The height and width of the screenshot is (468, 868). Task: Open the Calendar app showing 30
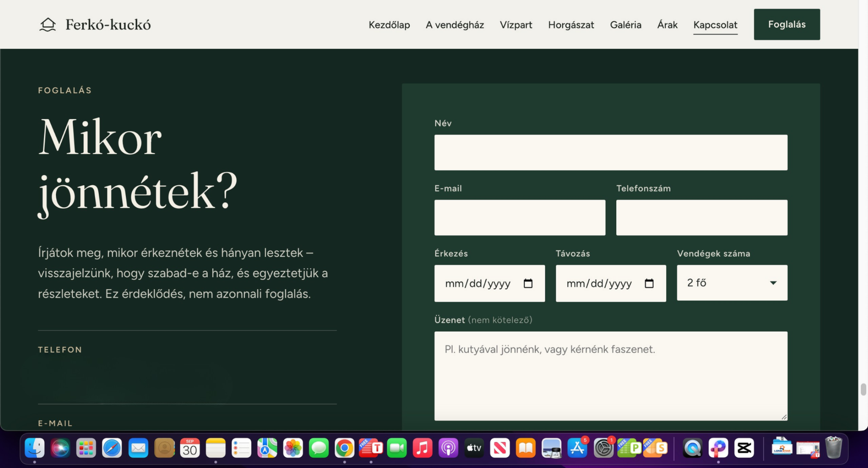[x=190, y=448]
